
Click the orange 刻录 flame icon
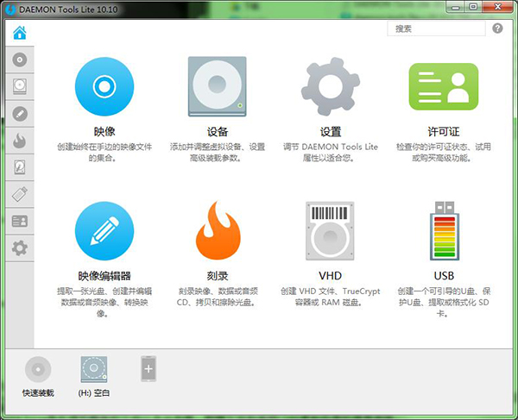point(218,230)
